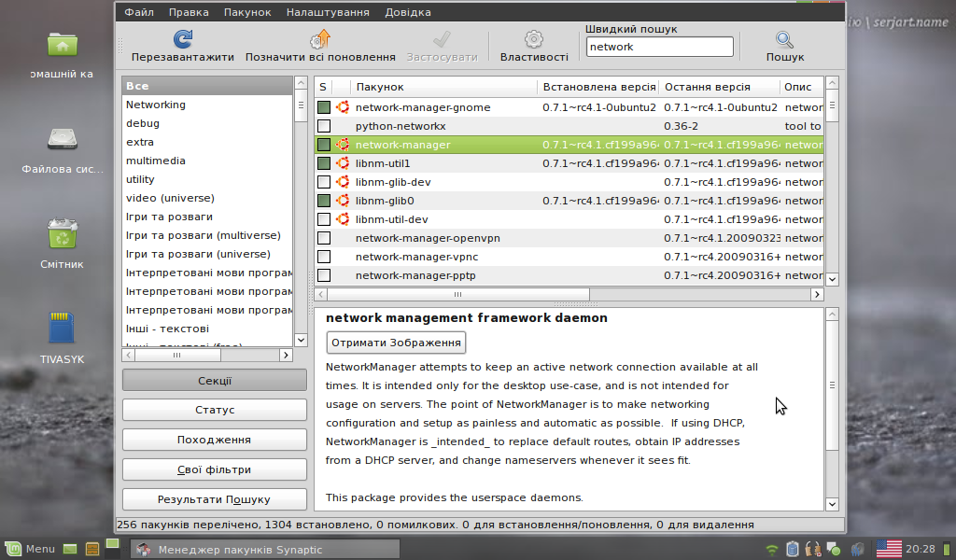Toggle status checkbox for network-manager-vpnc
Screen dimensions: 956x560
(324, 257)
